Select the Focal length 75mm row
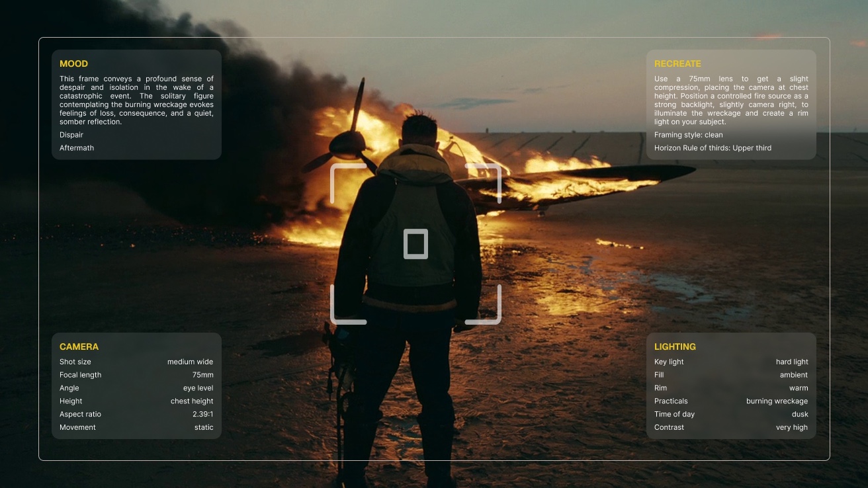Viewport: 868px width, 488px height. tap(136, 375)
